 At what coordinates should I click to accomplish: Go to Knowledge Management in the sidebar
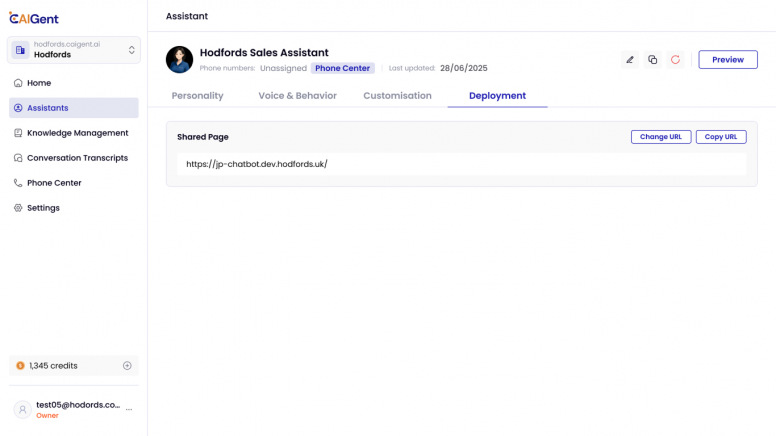pyautogui.click(x=77, y=133)
